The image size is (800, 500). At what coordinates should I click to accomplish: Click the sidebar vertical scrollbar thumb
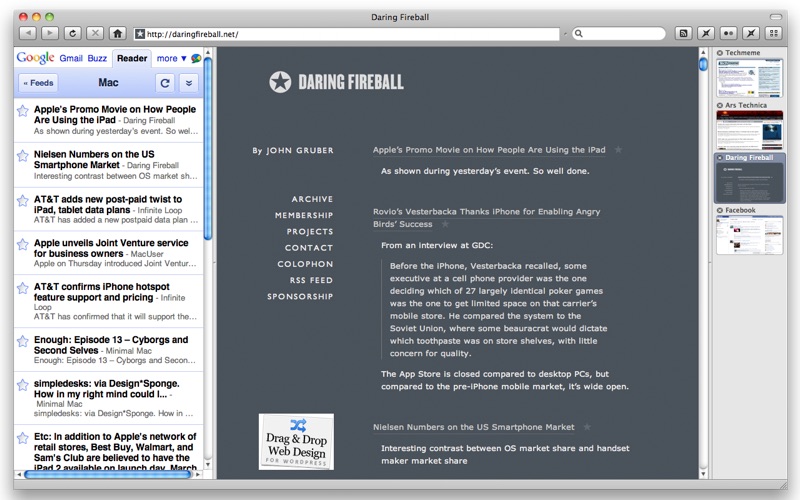(x=208, y=148)
